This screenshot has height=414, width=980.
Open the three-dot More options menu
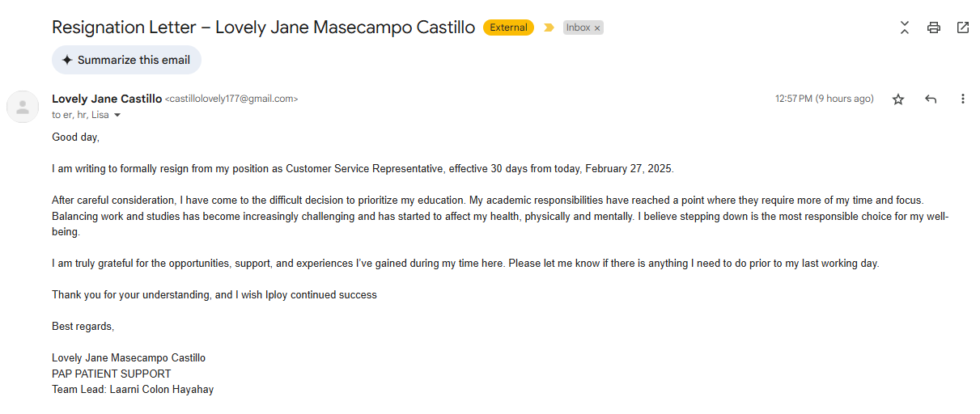click(963, 99)
